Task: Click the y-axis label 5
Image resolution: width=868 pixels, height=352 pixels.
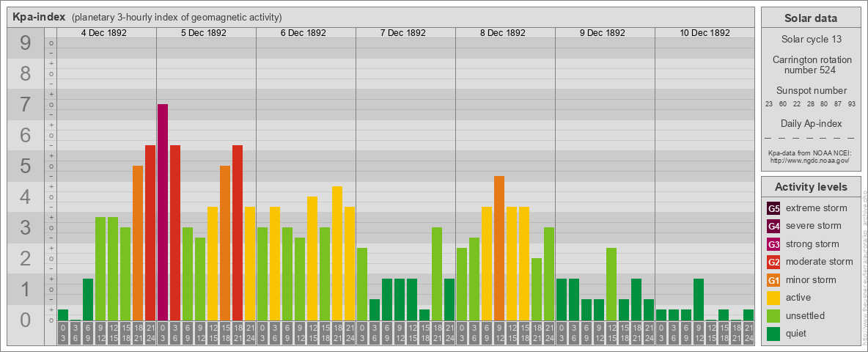Action: (26, 166)
